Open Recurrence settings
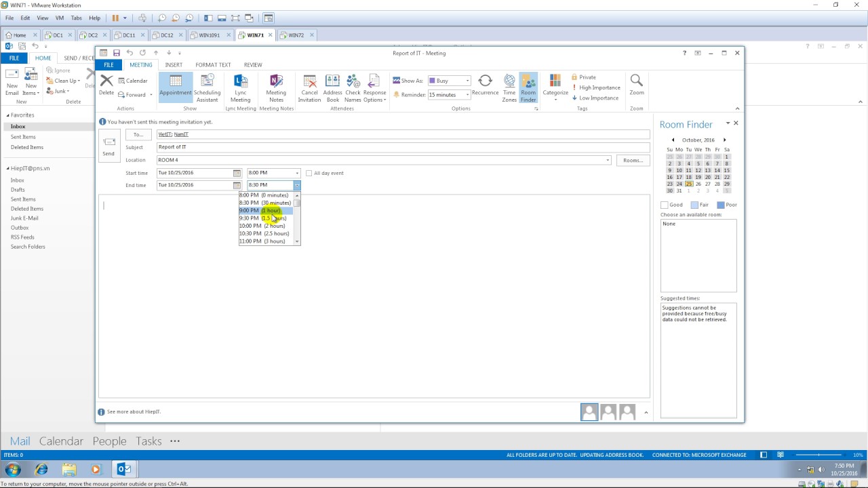868x488 pixels. (485, 85)
